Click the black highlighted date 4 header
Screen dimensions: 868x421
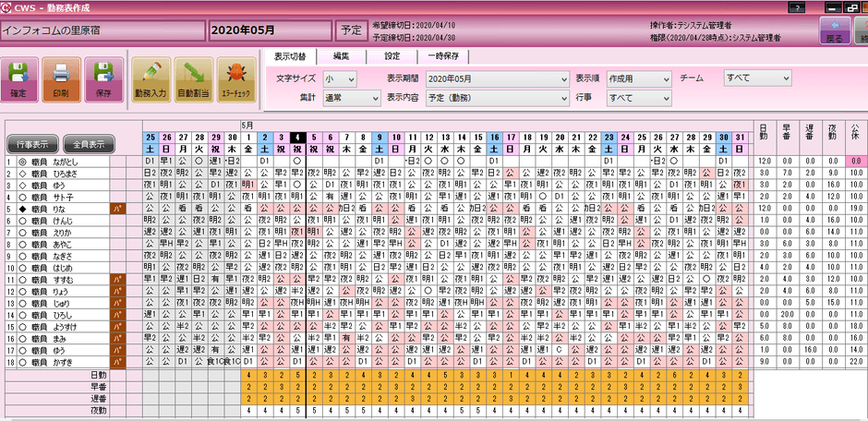pyautogui.click(x=297, y=137)
